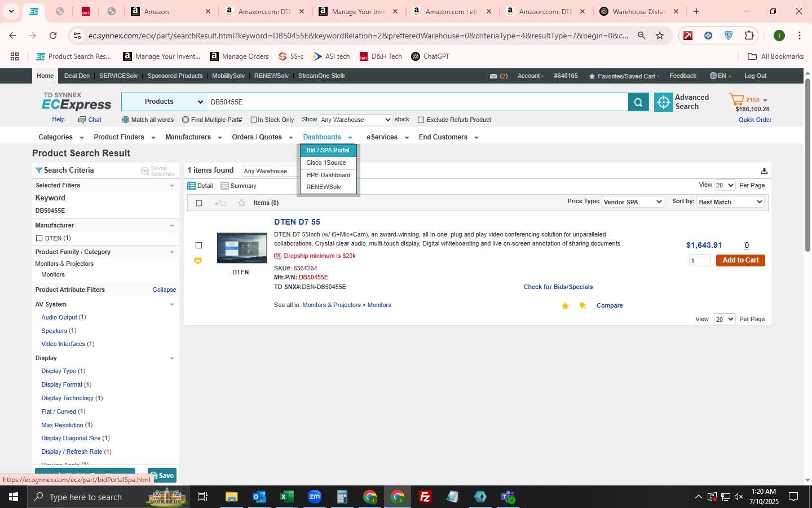
Task: Open the Deal Den top nav tab
Action: click(77, 76)
